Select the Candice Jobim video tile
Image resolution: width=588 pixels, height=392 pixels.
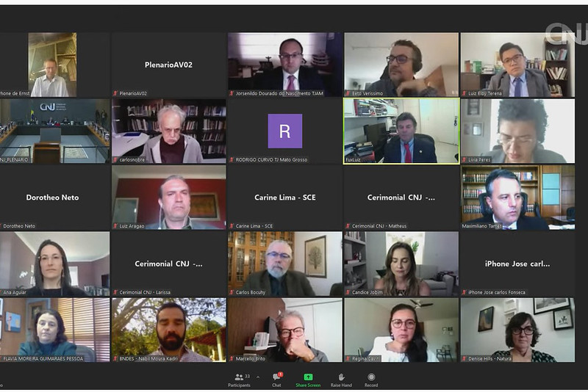point(401,264)
